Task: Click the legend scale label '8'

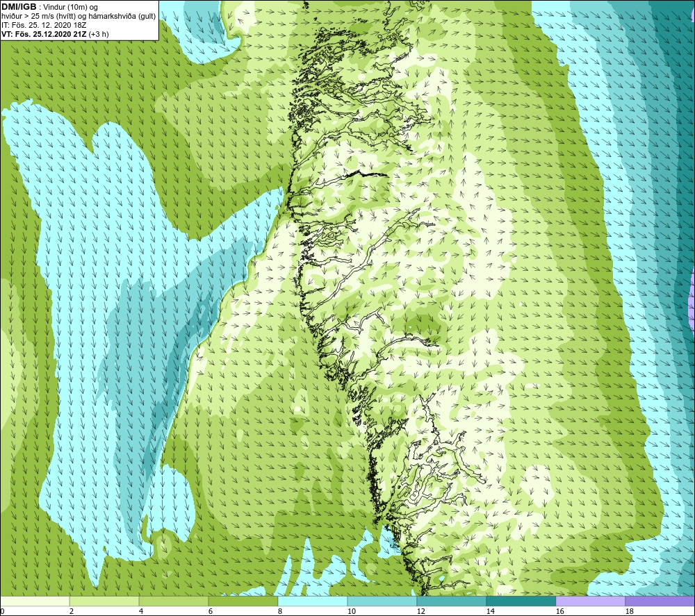Action: coord(280,611)
